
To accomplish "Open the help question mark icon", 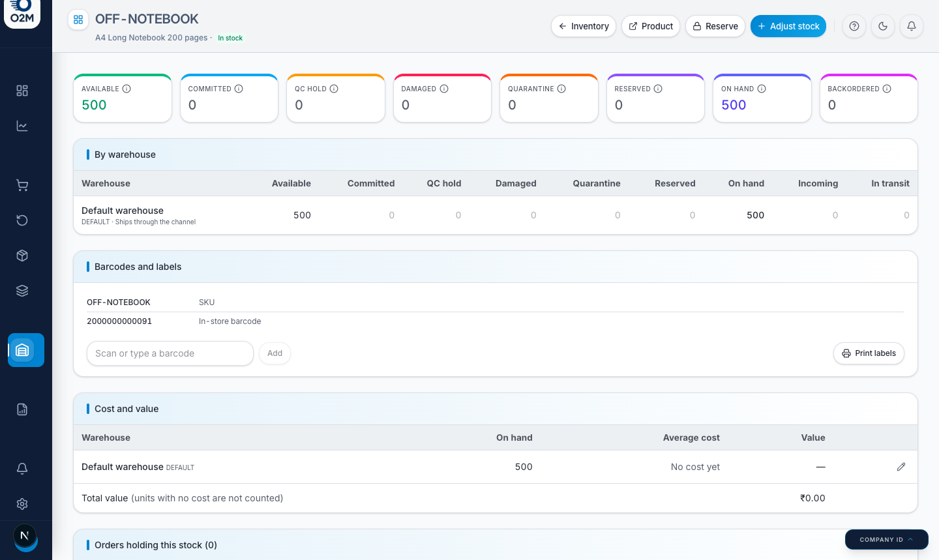I will click(x=854, y=26).
